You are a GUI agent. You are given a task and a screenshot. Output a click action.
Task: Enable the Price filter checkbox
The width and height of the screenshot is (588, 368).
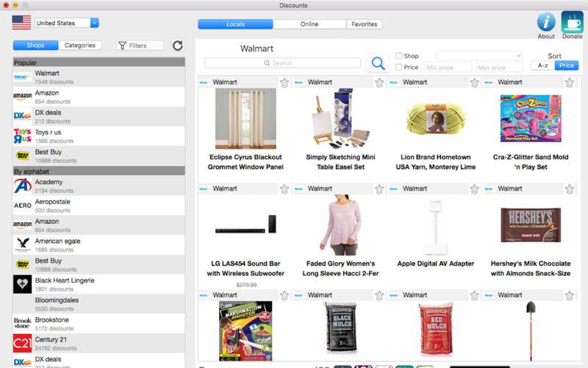pos(398,67)
